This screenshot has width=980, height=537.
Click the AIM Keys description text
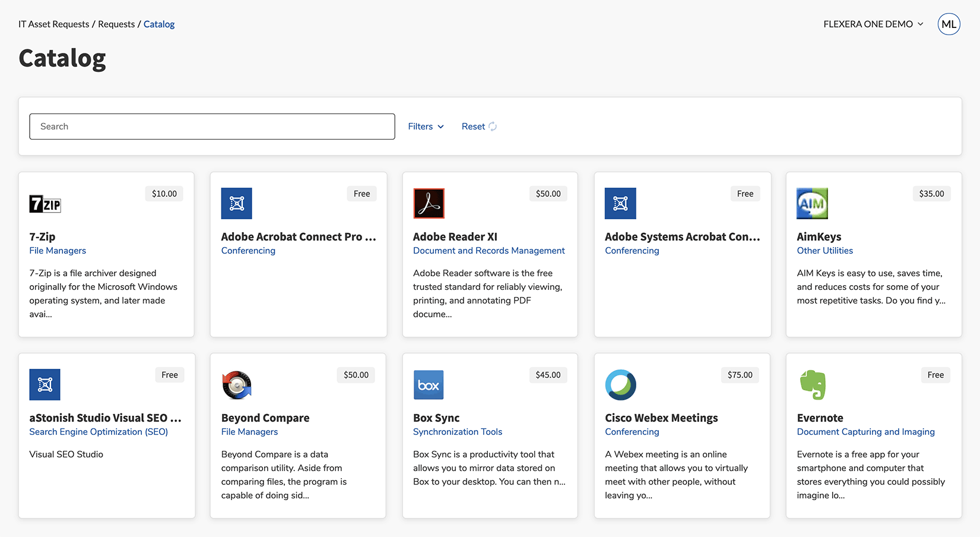click(x=871, y=287)
